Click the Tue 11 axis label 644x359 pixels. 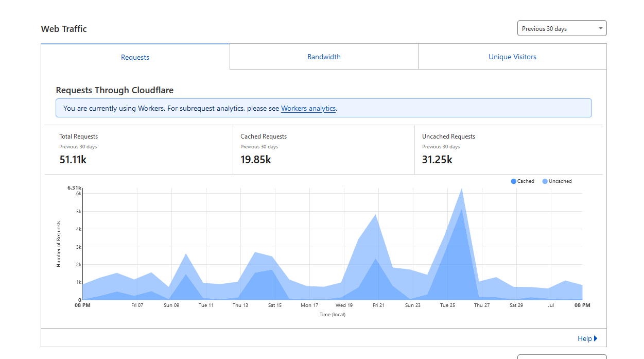[x=206, y=305]
